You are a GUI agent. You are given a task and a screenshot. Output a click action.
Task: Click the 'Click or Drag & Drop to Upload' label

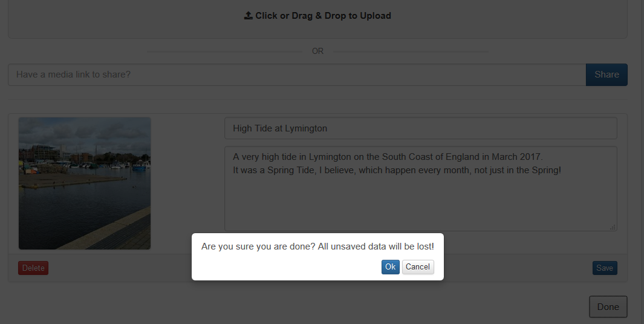[323, 16]
